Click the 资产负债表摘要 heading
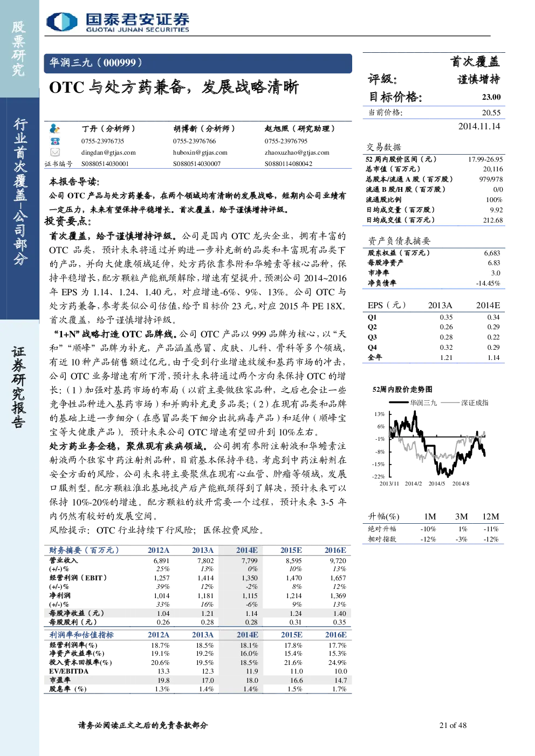535x756 pixels. [399, 241]
